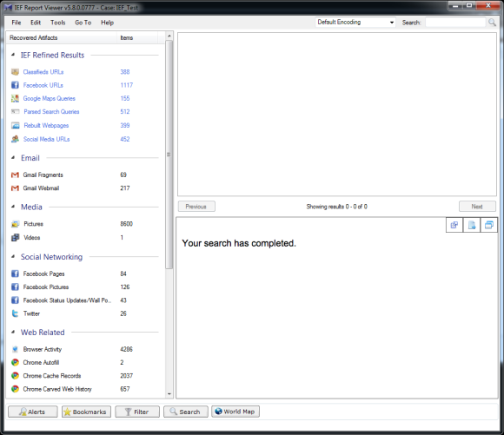504x435 pixels.
Task: Click the document export icon button
Action: tap(472, 225)
